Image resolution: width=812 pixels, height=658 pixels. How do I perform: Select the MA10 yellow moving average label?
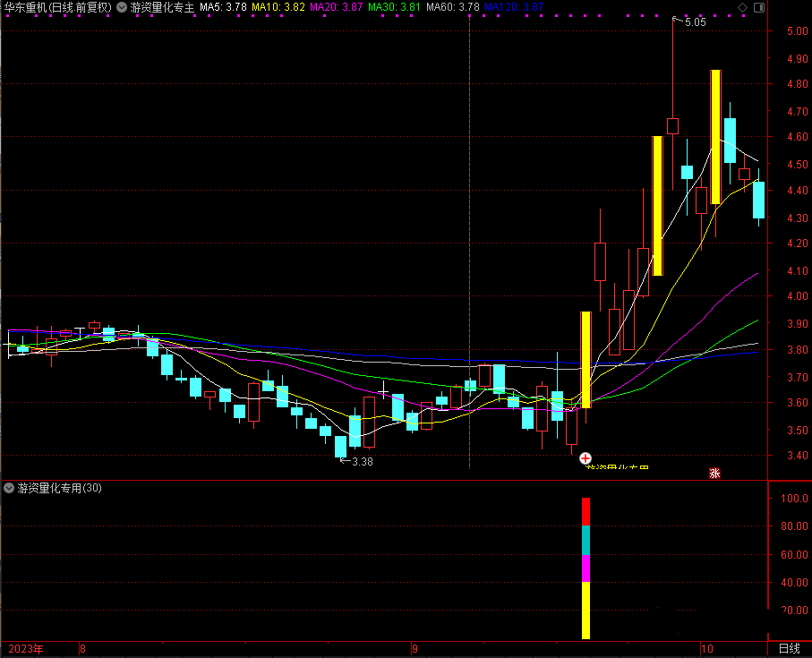(278, 7)
